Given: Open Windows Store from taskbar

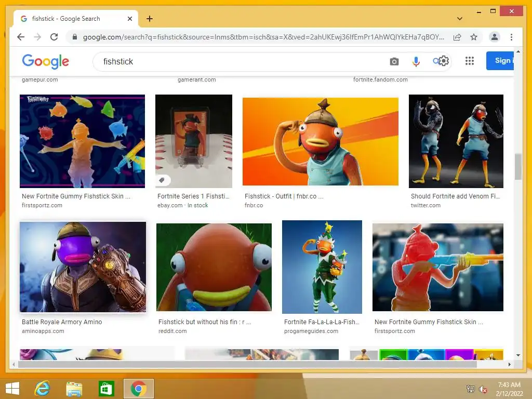Looking at the screenshot, I should (x=106, y=389).
